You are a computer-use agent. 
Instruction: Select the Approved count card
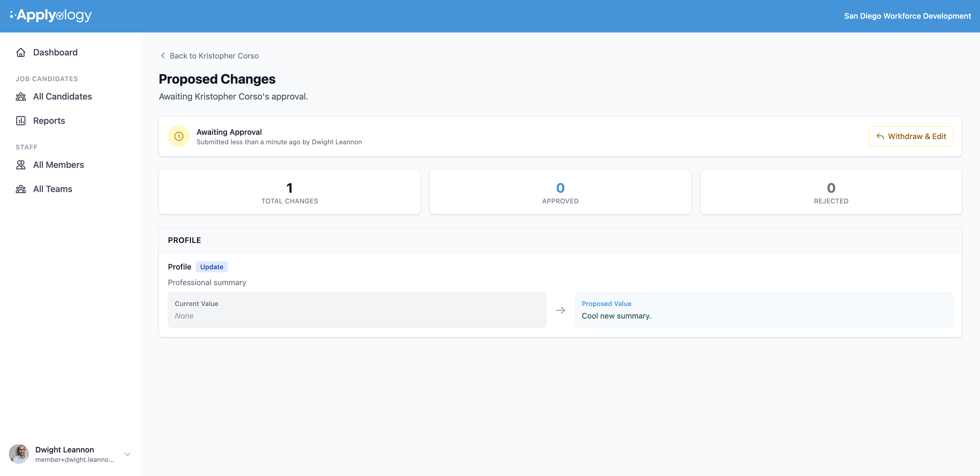(x=560, y=192)
